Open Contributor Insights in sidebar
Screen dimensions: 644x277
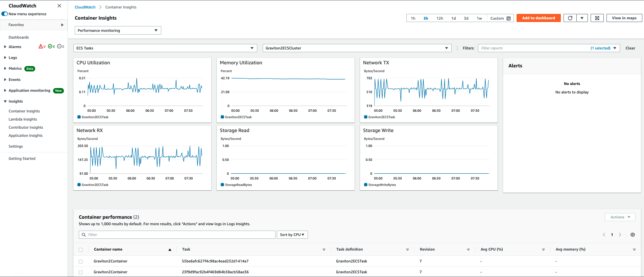(26, 127)
